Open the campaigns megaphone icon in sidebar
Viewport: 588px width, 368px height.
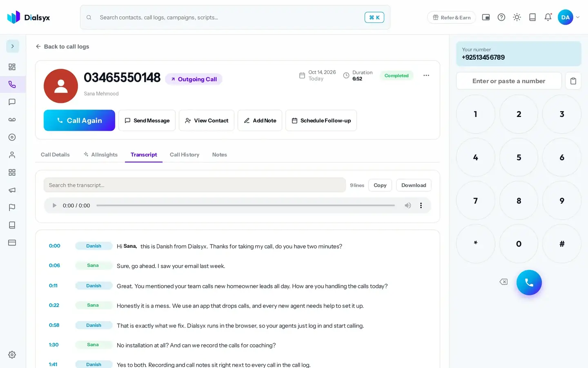[x=12, y=190]
